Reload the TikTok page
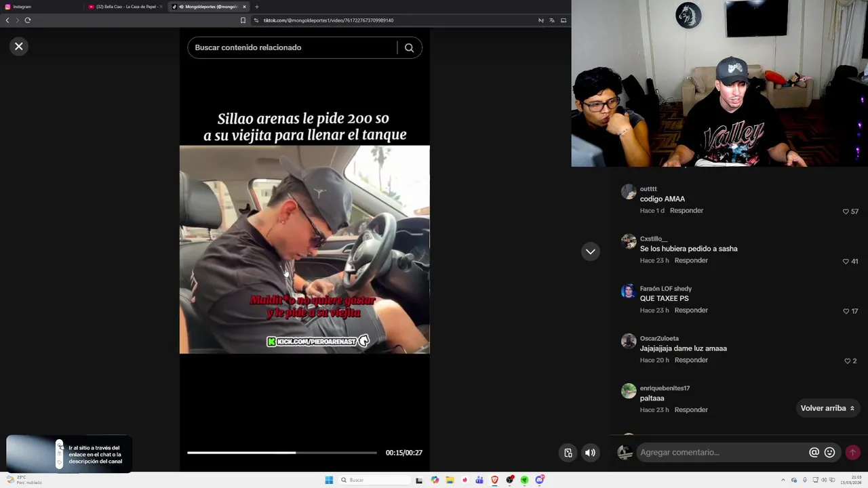 point(28,20)
